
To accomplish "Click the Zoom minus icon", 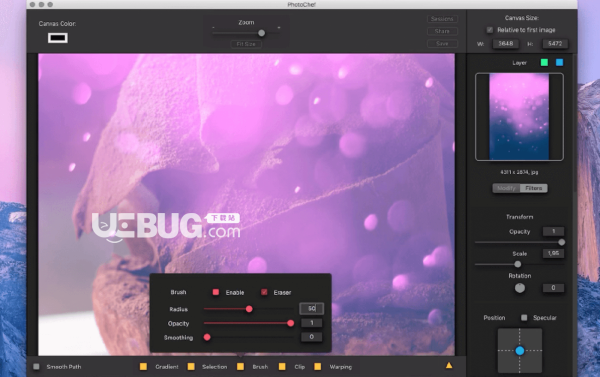I will point(214,28).
